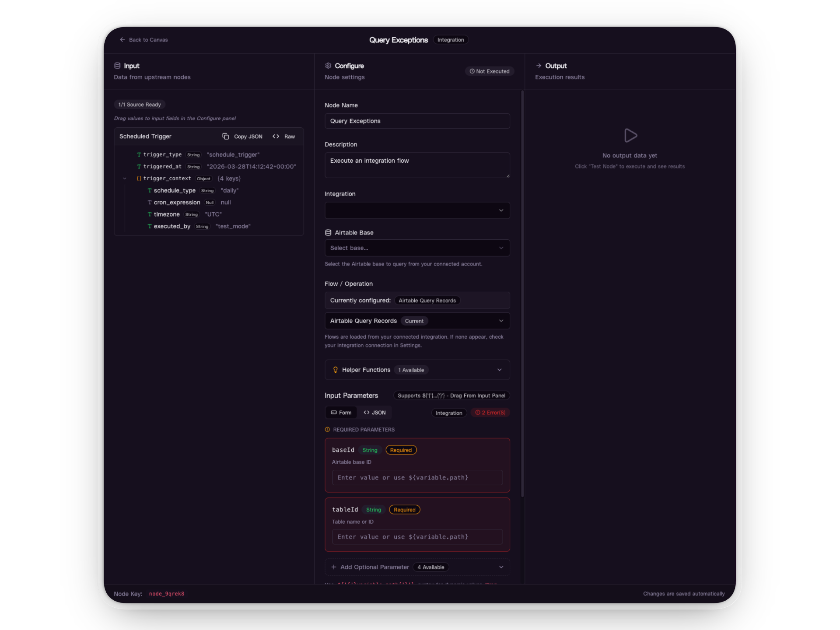This screenshot has width=840, height=630.
Task: Click the plus icon for optional parameter
Action: click(x=334, y=567)
